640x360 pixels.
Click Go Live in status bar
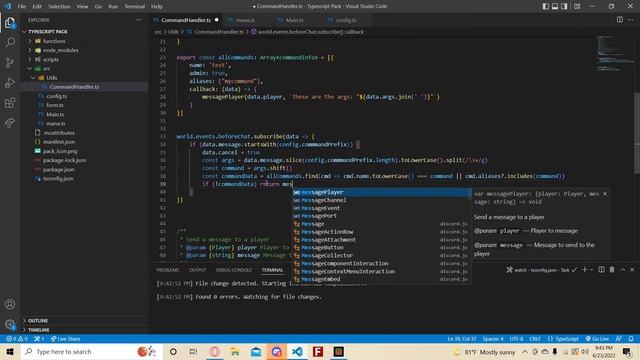click(597, 339)
